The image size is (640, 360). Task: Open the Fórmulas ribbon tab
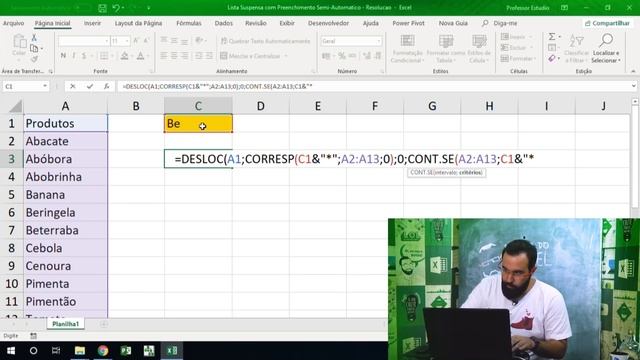tap(189, 23)
